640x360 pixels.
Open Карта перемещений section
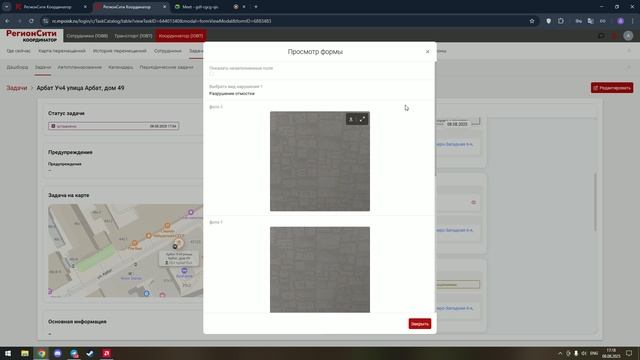62,51
